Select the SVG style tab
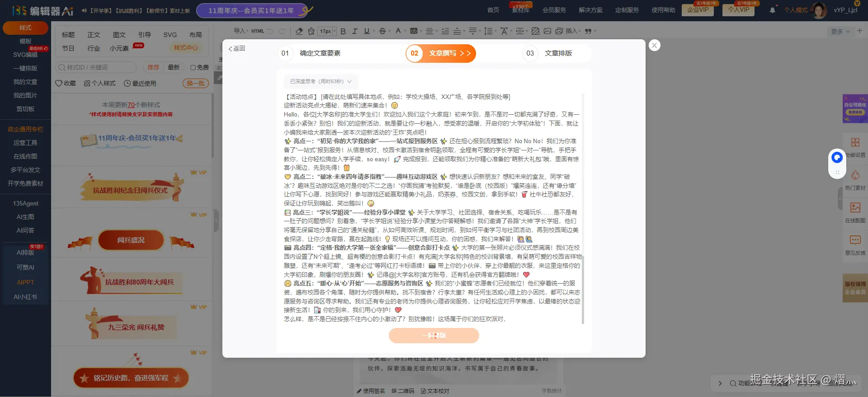Viewport: 868px width, 397px height. 170,35
